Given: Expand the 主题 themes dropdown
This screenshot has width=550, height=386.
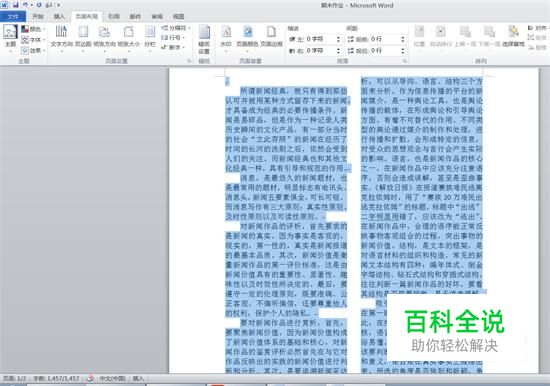Looking at the screenshot, I should [10, 38].
